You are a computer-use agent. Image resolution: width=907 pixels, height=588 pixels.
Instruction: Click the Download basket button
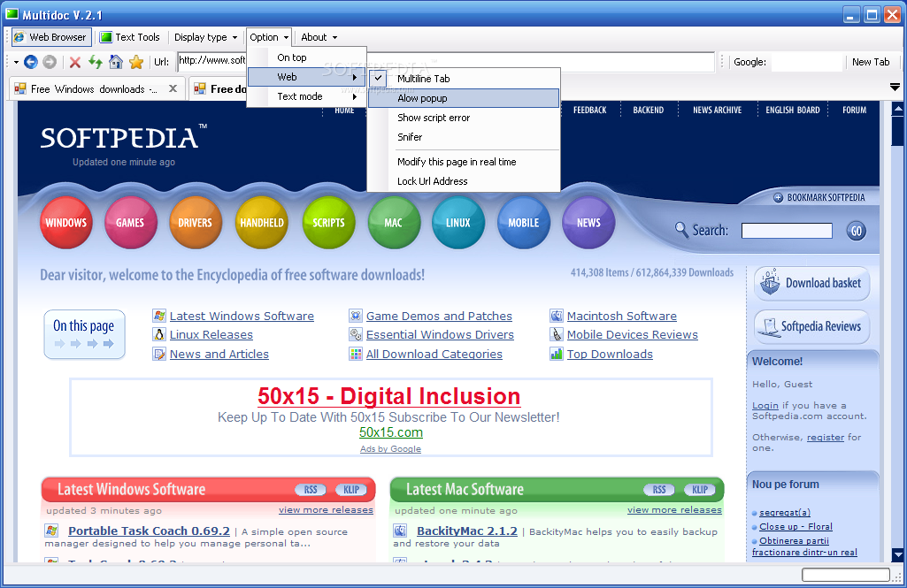click(812, 283)
